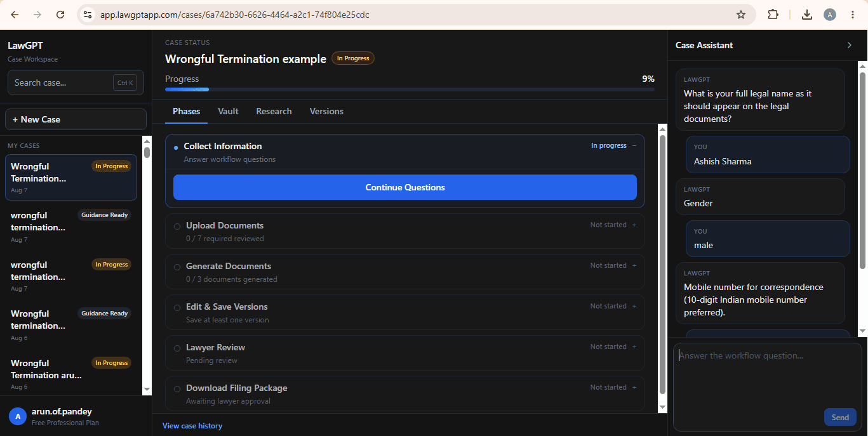Click '0 / 7 required reviewed' text
The height and width of the screenshot is (436, 868).
pos(225,239)
